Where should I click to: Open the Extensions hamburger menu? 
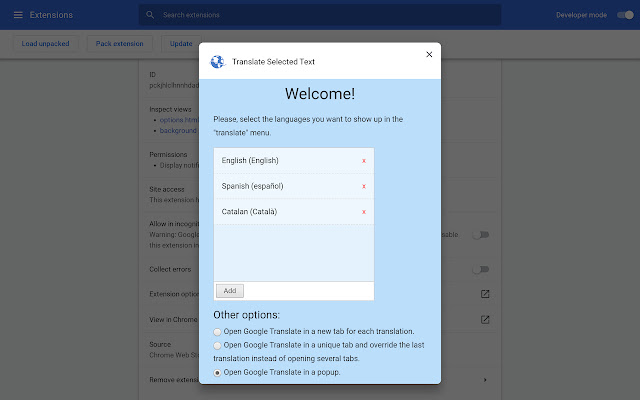18,15
